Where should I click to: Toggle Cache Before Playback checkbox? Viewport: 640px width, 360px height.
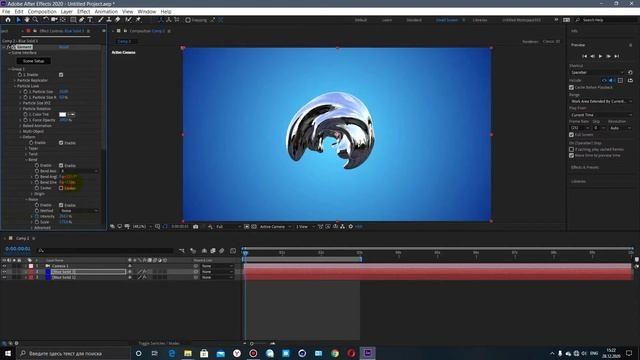(571, 87)
